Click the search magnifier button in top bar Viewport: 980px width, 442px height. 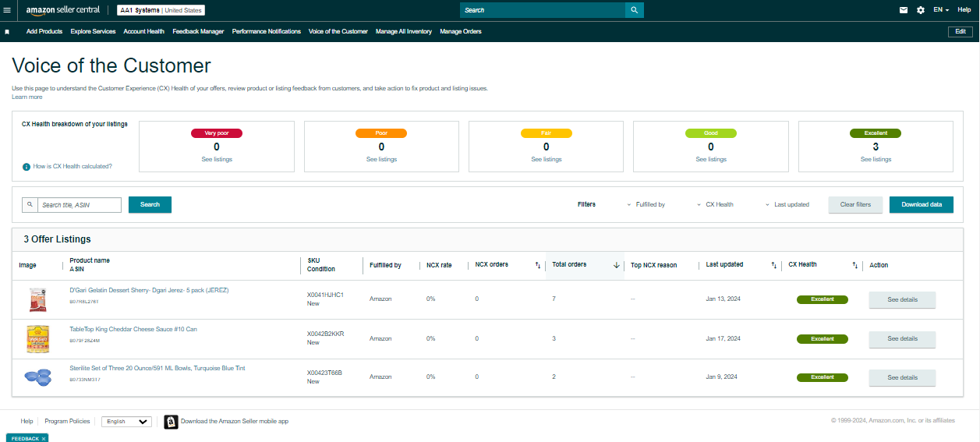click(635, 10)
